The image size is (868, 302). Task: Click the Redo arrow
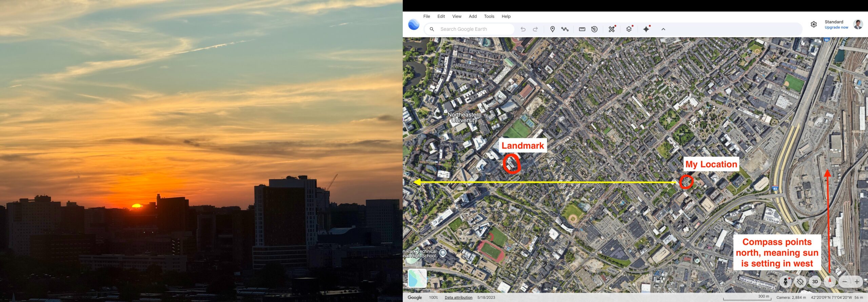[x=535, y=29]
